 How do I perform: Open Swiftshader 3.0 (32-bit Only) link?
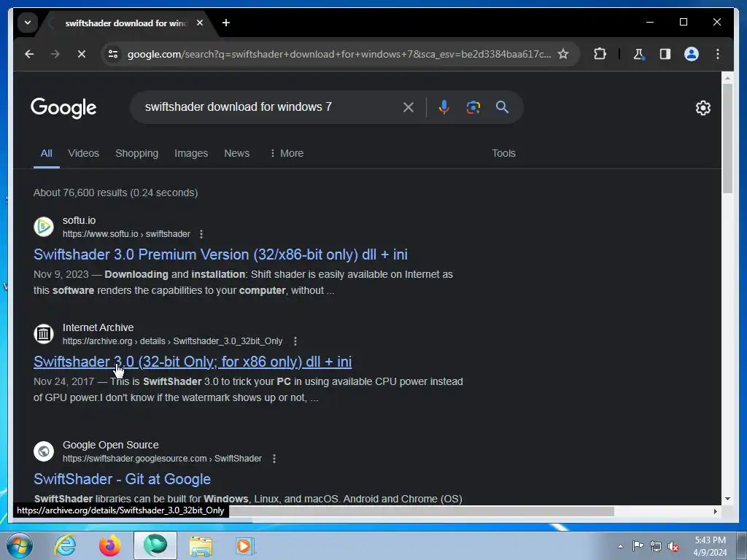(x=193, y=362)
